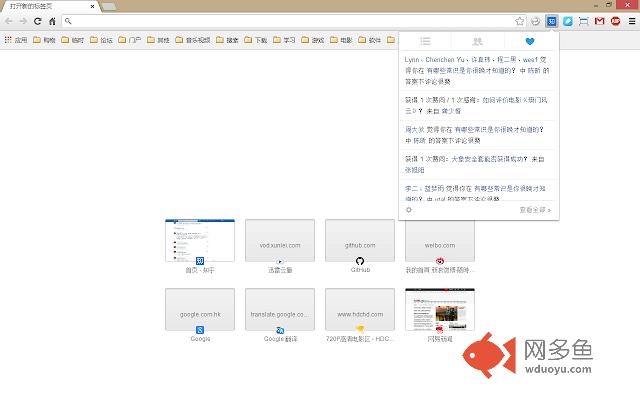Open the screen capture extension icon

(x=584, y=21)
